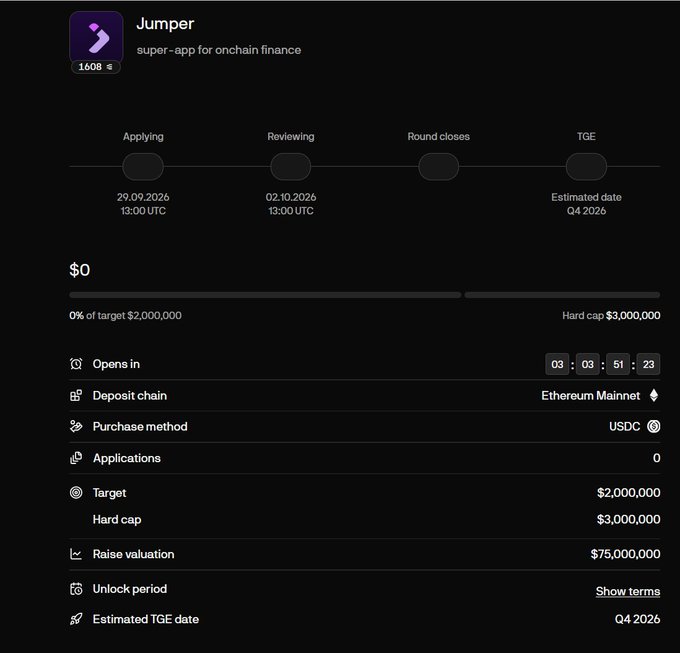Click the 02.10.2026 Reviewing date
This screenshot has width=680, height=653.
click(x=291, y=197)
